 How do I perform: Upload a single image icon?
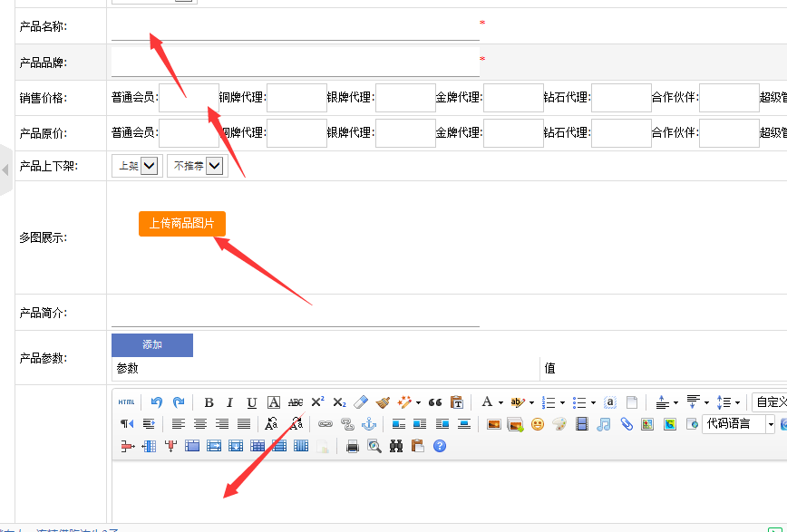pos(494,424)
